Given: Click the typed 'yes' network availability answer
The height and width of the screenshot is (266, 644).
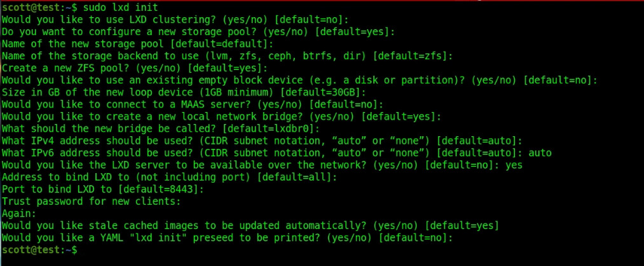Looking at the screenshot, I should pyautogui.click(x=514, y=165).
